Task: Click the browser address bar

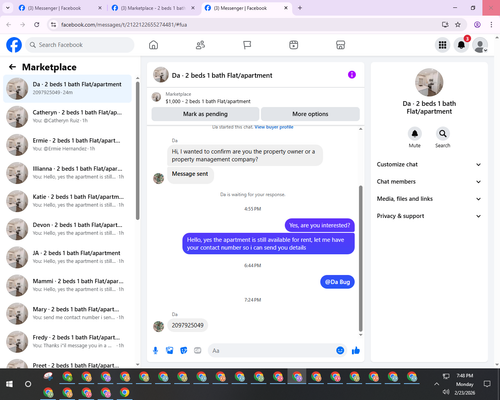Action: (x=247, y=25)
